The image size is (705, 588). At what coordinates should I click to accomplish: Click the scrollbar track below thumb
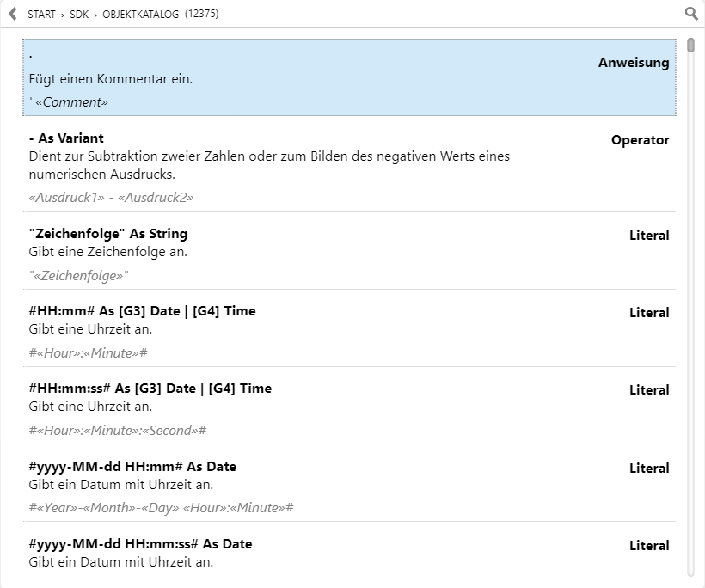point(691,315)
